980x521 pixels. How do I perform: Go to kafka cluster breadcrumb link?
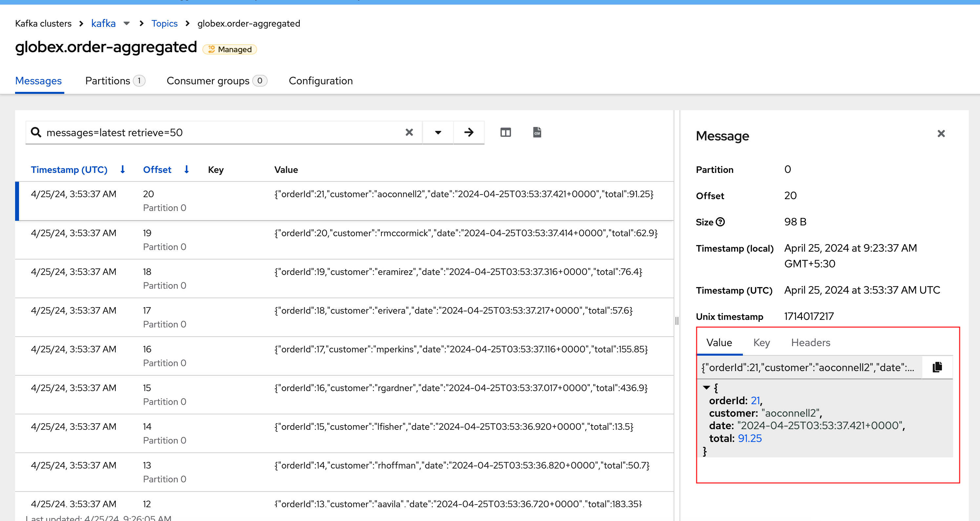click(x=103, y=24)
